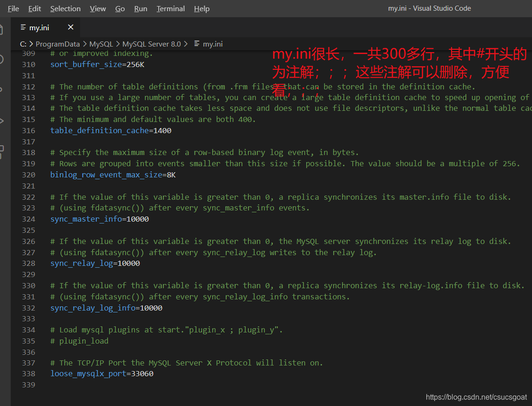Click line number 332
532x406 pixels.
(x=28, y=308)
